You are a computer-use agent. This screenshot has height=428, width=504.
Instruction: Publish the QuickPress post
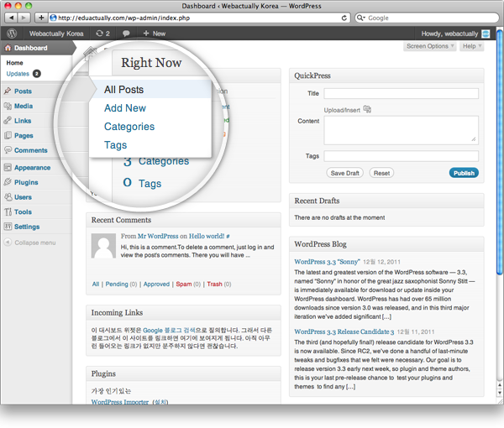pyautogui.click(x=464, y=173)
